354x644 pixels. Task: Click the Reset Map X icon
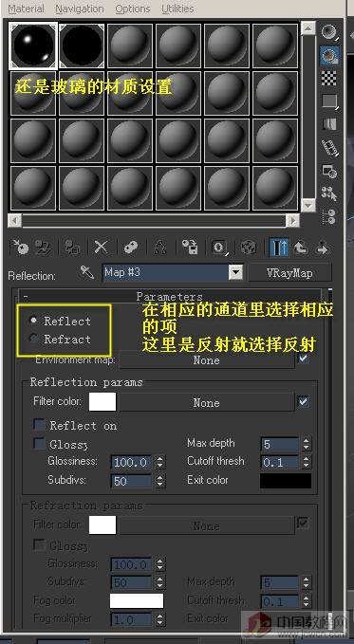(x=101, y=248)
